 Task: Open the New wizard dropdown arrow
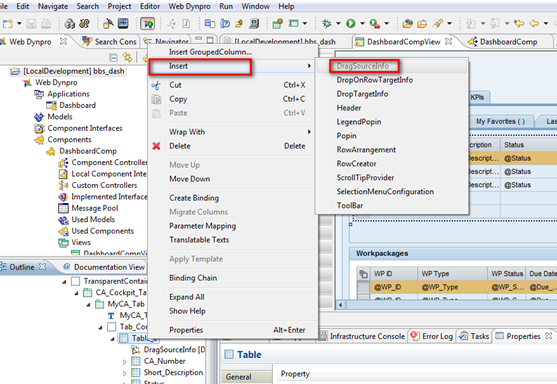[19, 24]
